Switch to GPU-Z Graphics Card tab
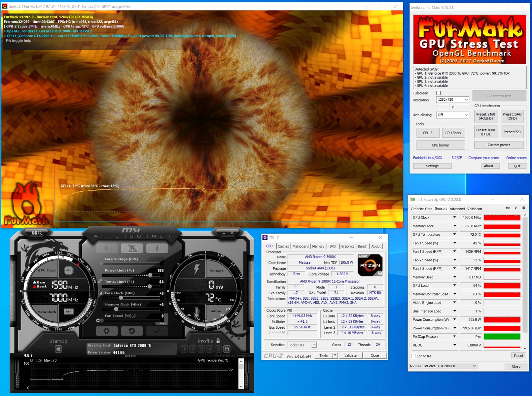The image size is (532, 396). pyautogui.click(x=421, y=209)
